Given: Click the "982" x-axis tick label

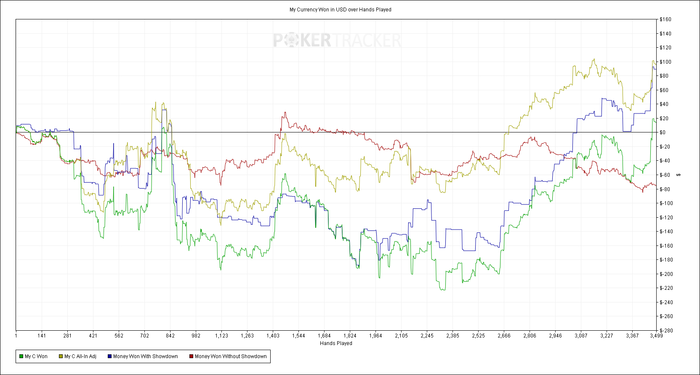Looking at the screenshot, I should click(x=196, y=335).
